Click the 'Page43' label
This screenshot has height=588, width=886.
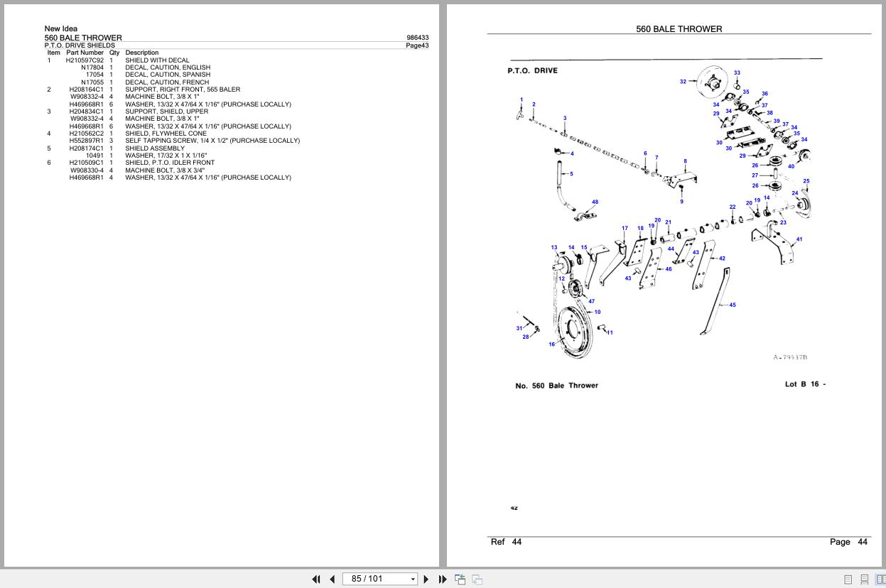(x=417, y=45)
